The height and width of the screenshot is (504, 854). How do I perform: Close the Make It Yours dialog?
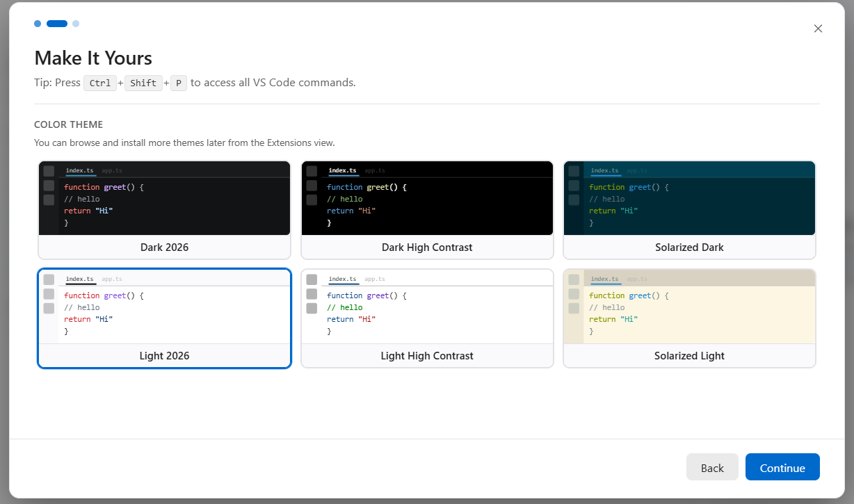pos(818,29)
